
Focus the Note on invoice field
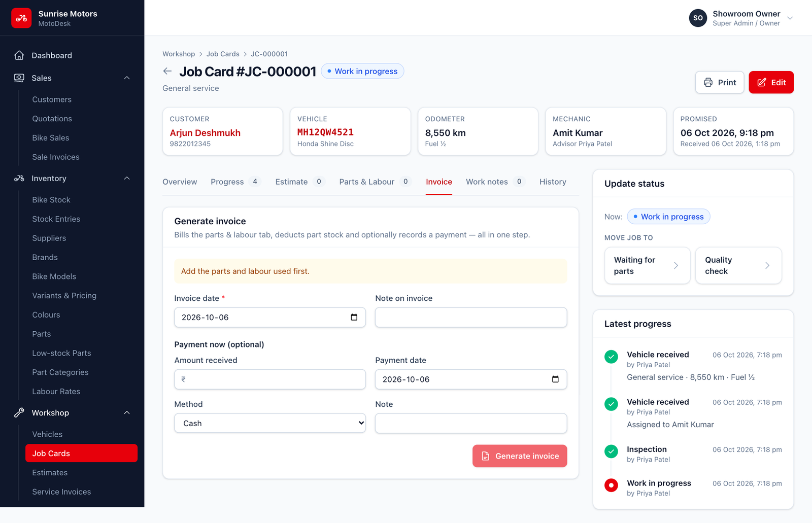(471, 317)
